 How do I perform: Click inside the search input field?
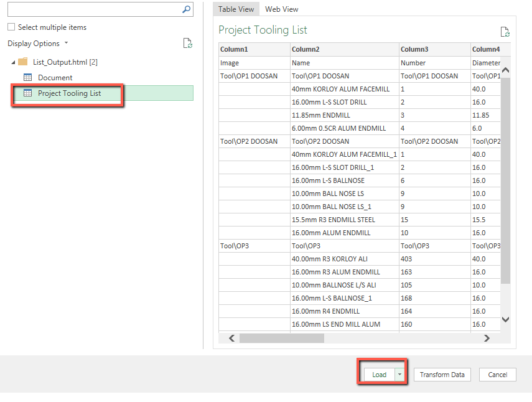[x=93, y=9]
